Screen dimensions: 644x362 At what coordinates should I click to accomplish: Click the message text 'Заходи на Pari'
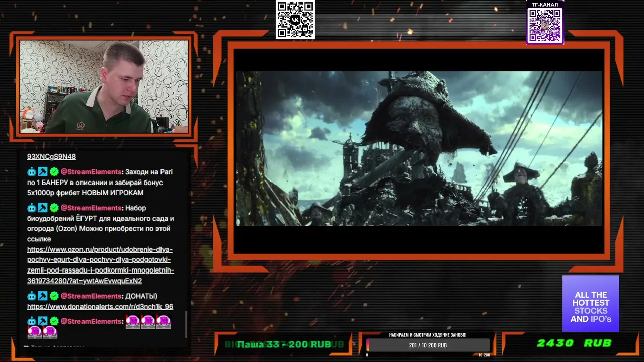(x=149, y=172)
